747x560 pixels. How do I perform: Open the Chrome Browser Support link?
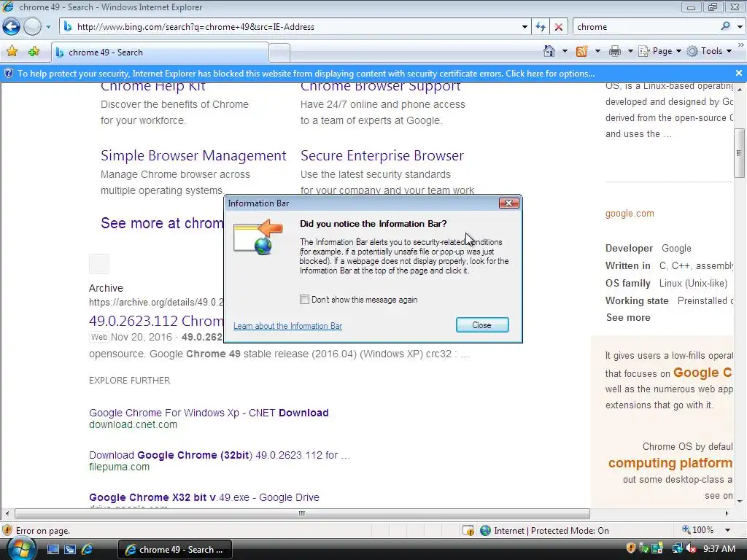[x=380, y=86]
